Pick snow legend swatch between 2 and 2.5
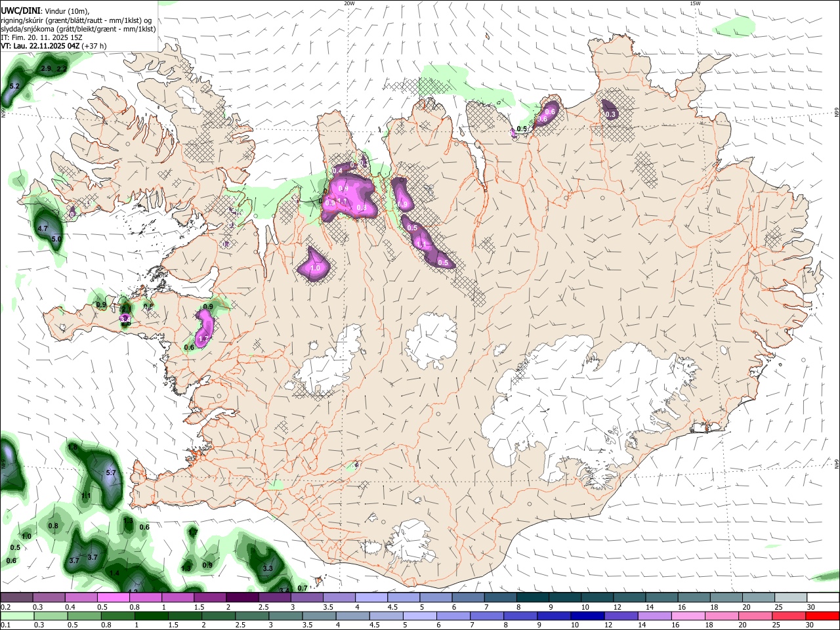The width and height of the screenshot is (840, 630). coord(241,597)
